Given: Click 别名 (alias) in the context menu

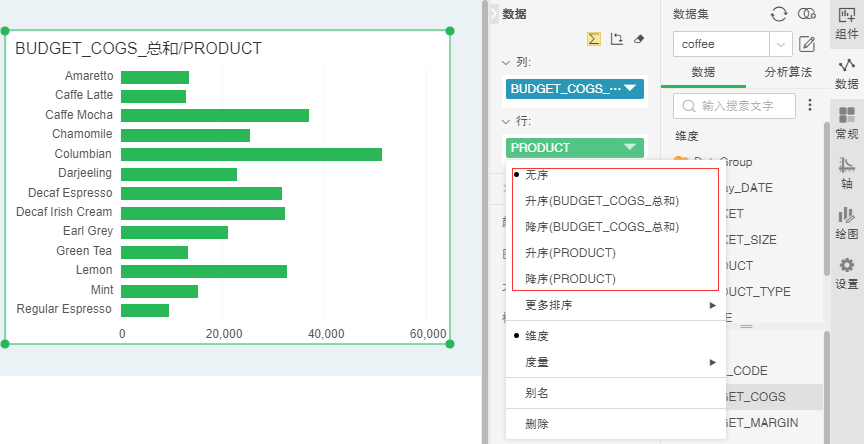Looking at the screenshot, I should pos(537,393).
